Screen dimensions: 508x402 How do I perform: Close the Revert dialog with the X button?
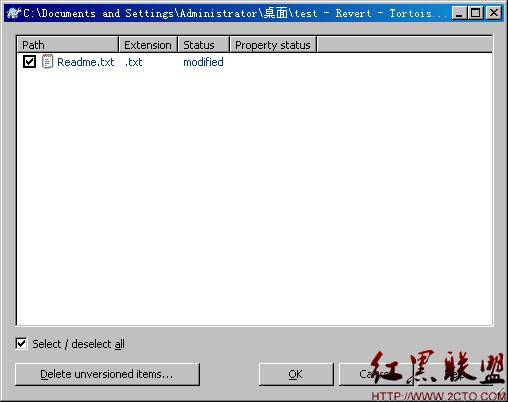[494, 13]
